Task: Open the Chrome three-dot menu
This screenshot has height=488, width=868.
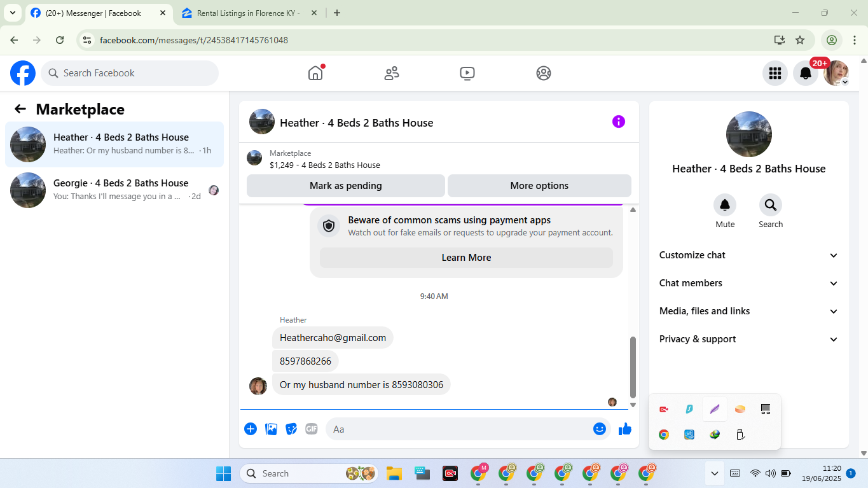Action: (x=855, y=40)
